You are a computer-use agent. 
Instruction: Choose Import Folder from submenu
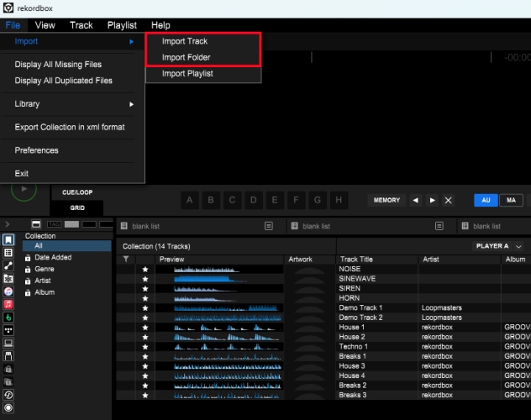coord(203,57)
